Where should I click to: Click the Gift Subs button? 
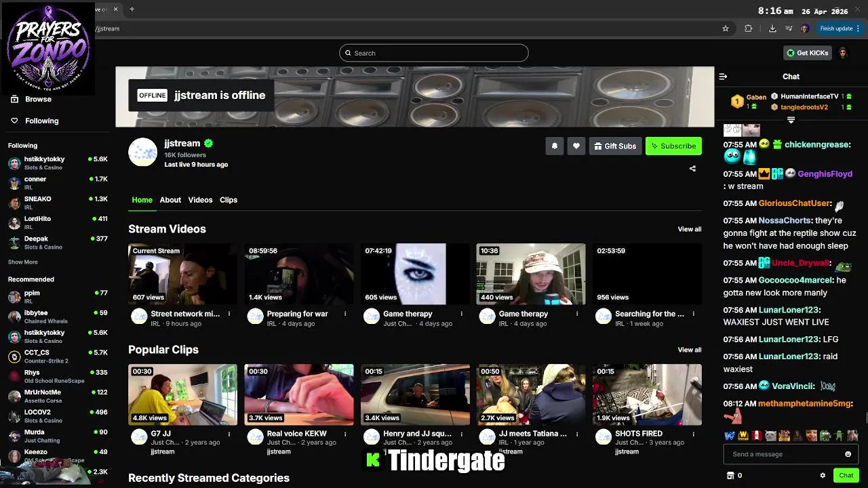pos(615,146)
